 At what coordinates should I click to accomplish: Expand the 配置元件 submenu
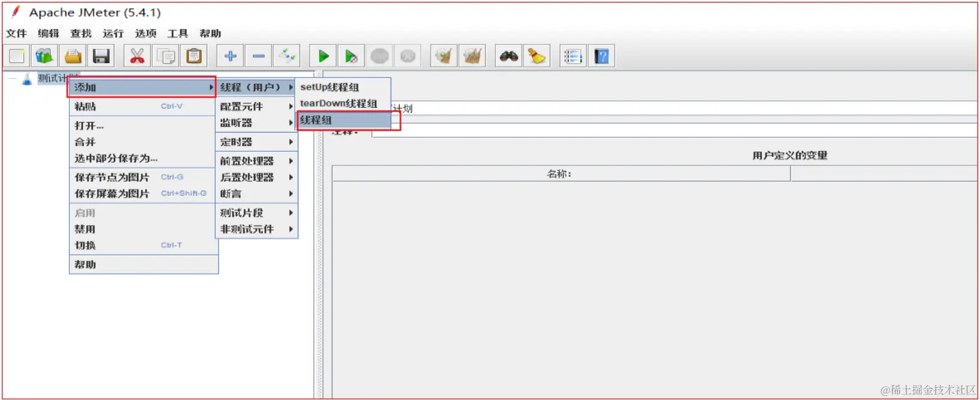(256, 106)
